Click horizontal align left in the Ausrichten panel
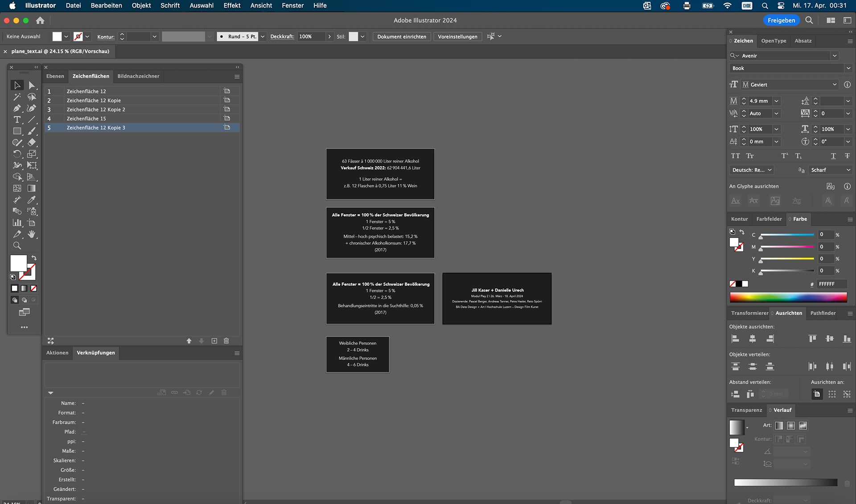Image resolution: width=856 pixels, height=504 pixels. [736, 339]
